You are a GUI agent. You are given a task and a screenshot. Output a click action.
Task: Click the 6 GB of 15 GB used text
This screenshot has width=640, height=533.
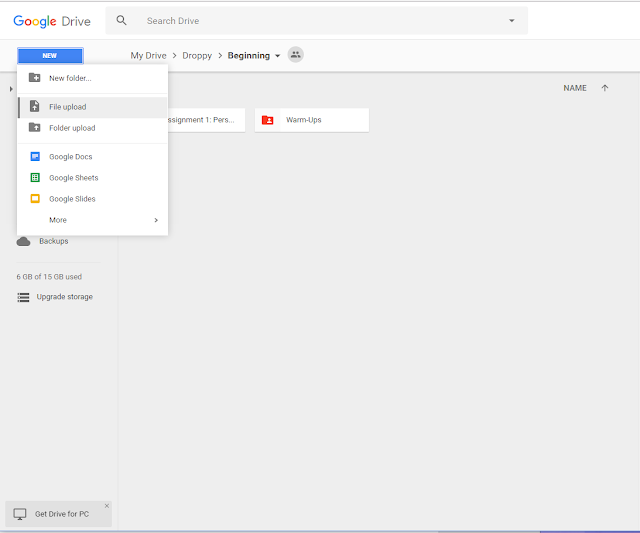coord(49,277)
